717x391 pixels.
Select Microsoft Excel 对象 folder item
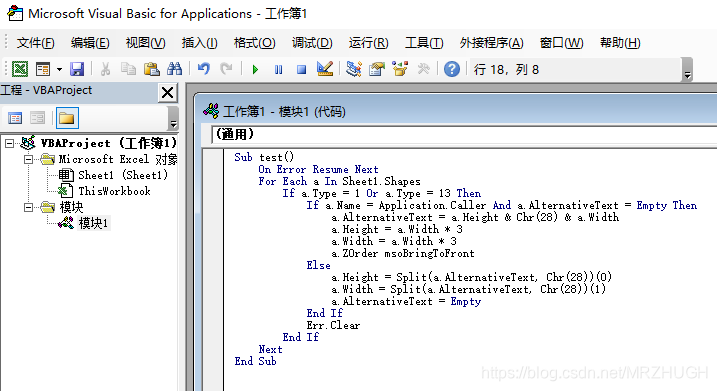118,160
